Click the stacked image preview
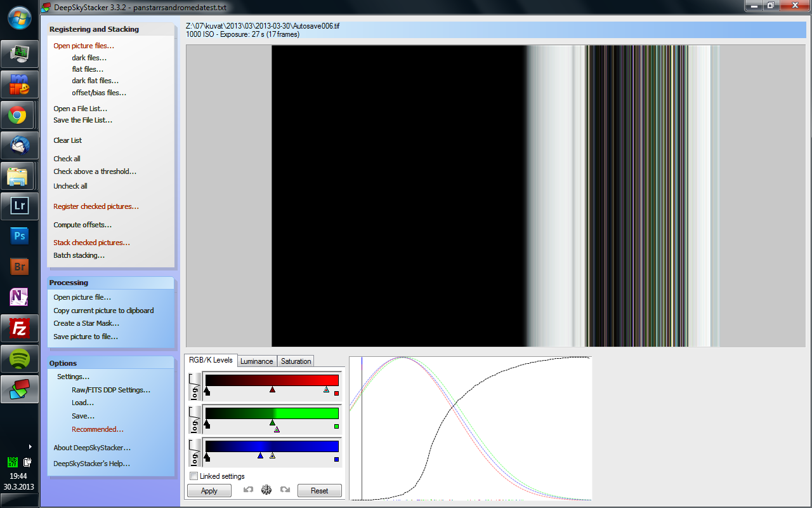The width and height of the screenshot is (812, 508). click(x=495, y=196)
